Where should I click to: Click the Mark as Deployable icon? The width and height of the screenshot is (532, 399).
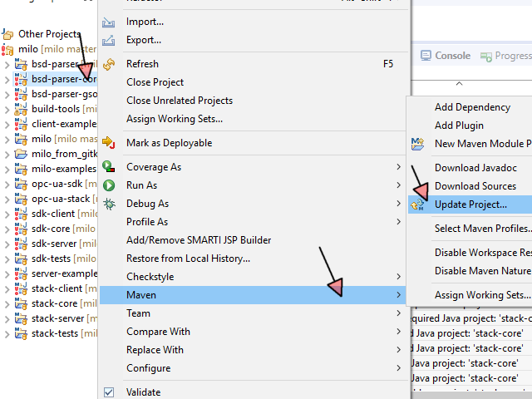point(109,143)
